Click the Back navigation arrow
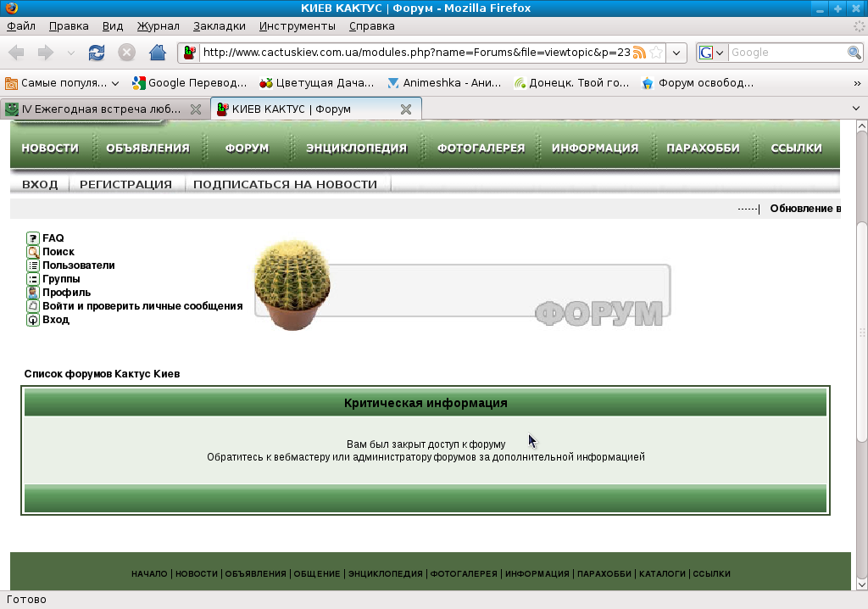 (17, 53)
